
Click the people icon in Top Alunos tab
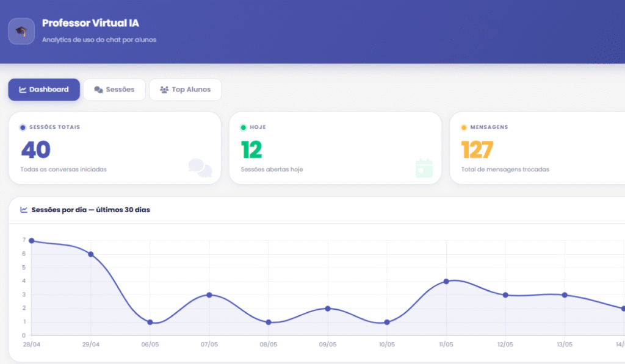(x=164, y=90)
